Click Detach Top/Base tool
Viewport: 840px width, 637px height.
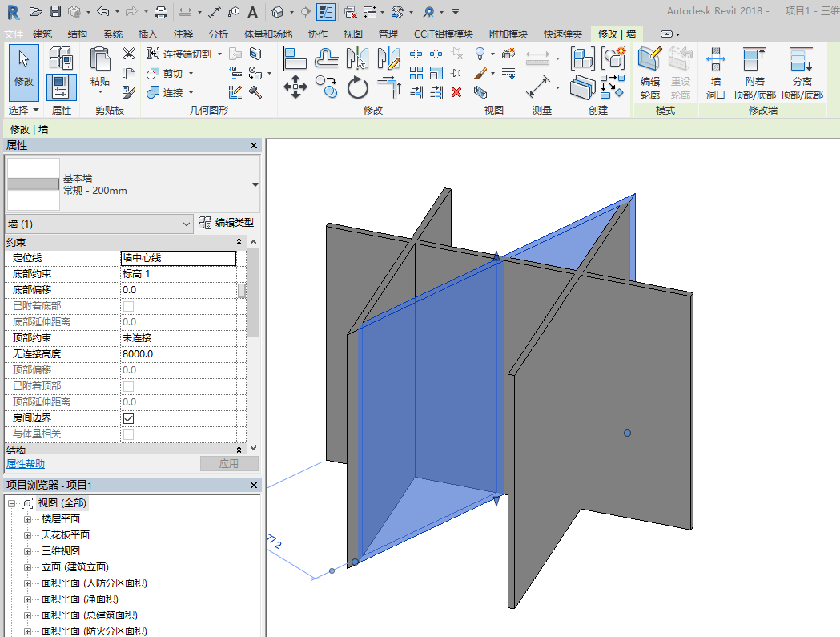(802, 73)
